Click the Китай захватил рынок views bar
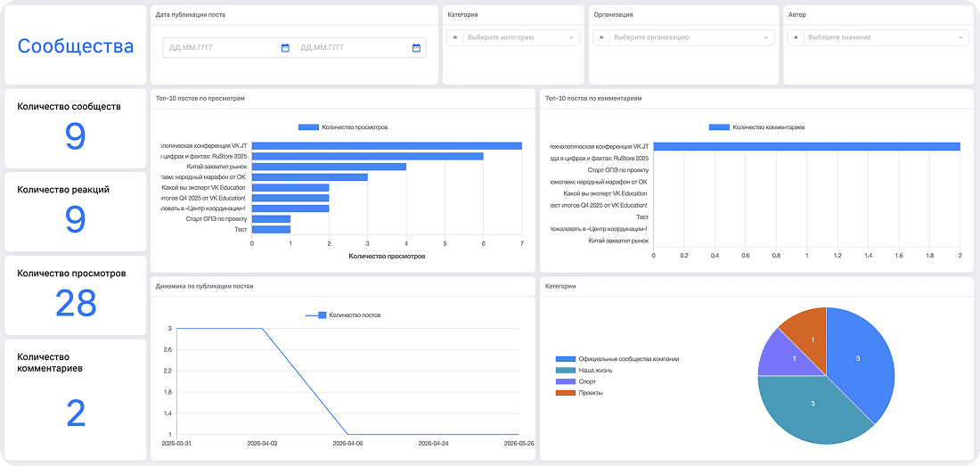 [329, 167]
